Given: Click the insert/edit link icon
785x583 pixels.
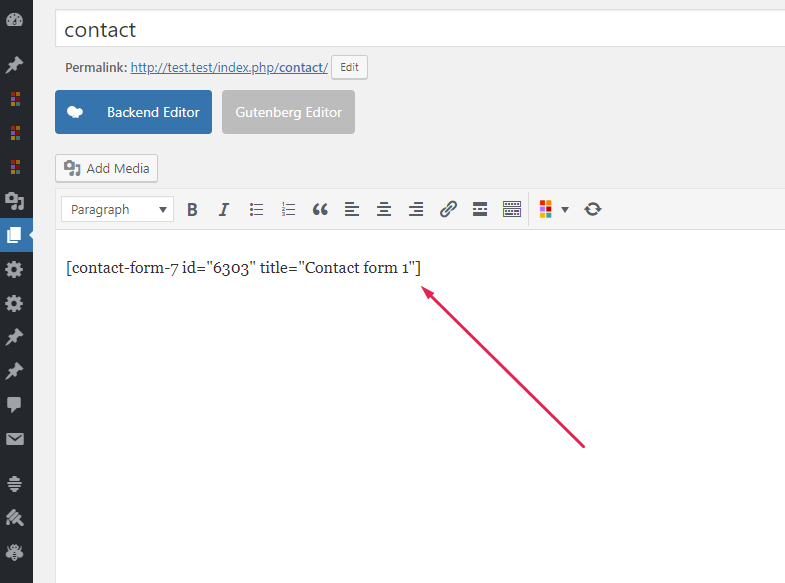Looking at the screenshot, I should coord(448,209).
